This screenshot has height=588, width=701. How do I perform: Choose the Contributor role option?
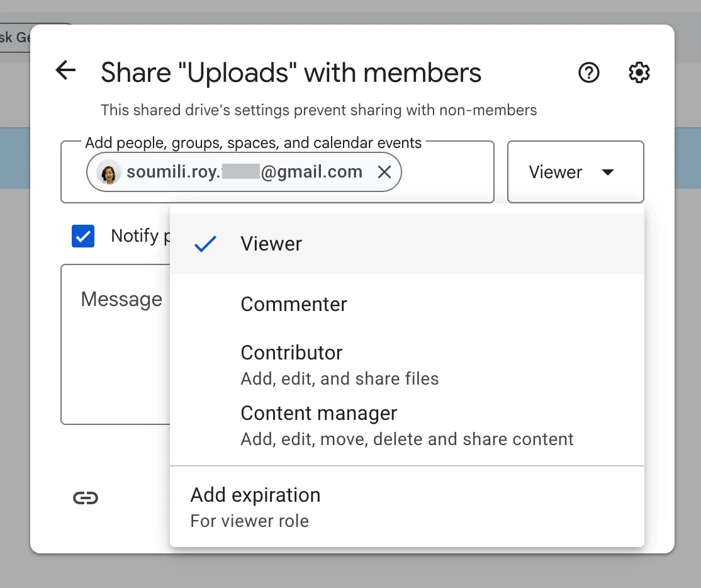point(407,365)
